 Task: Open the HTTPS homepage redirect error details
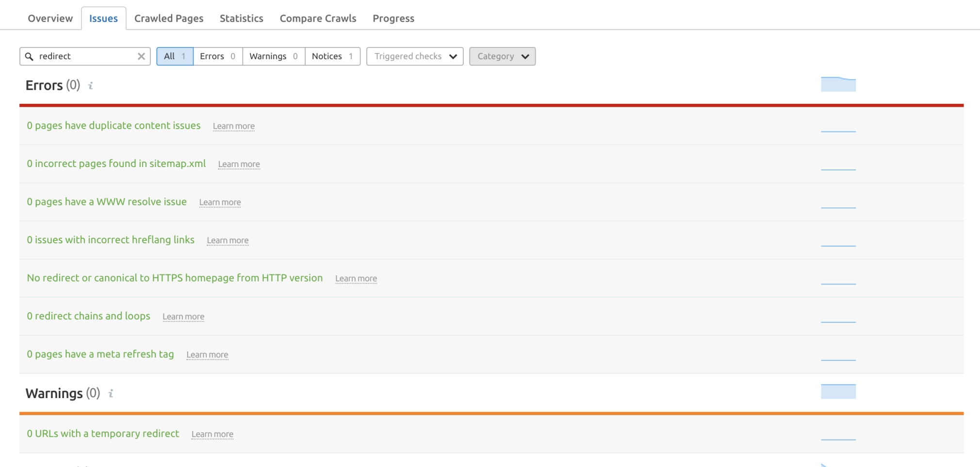coord(175,278)
